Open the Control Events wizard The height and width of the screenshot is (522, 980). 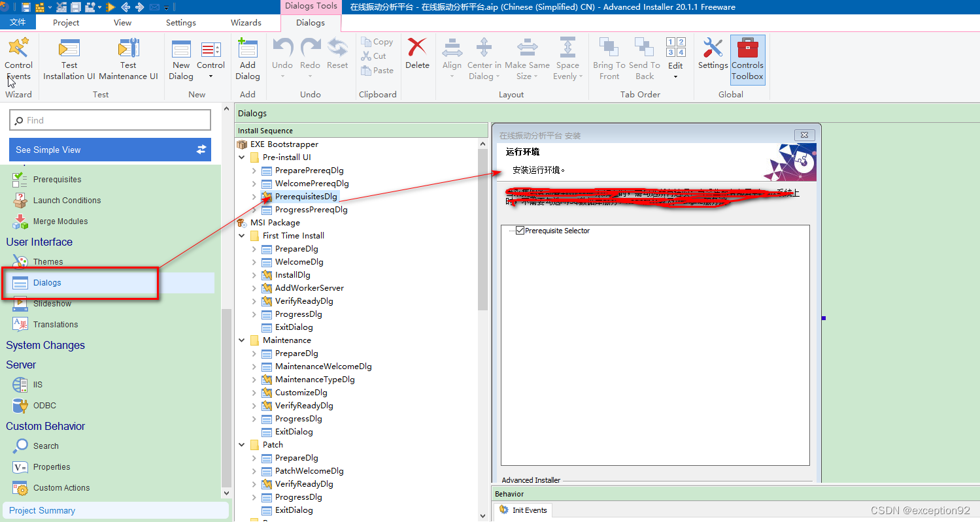[18, 59]
